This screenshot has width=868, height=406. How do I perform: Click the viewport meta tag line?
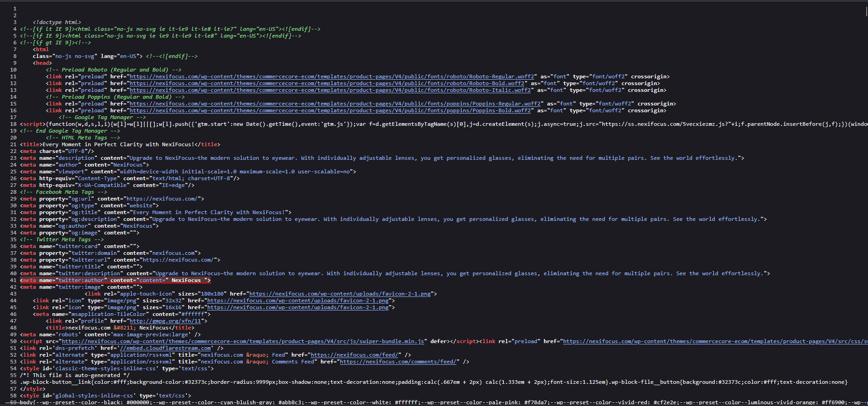[188, 172]
